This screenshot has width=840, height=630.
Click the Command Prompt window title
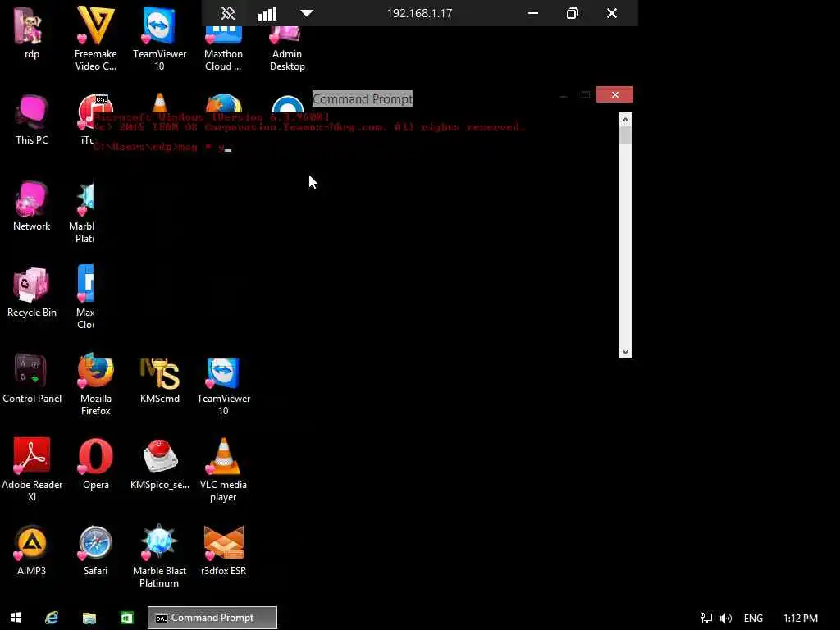[x=362, y=98]
